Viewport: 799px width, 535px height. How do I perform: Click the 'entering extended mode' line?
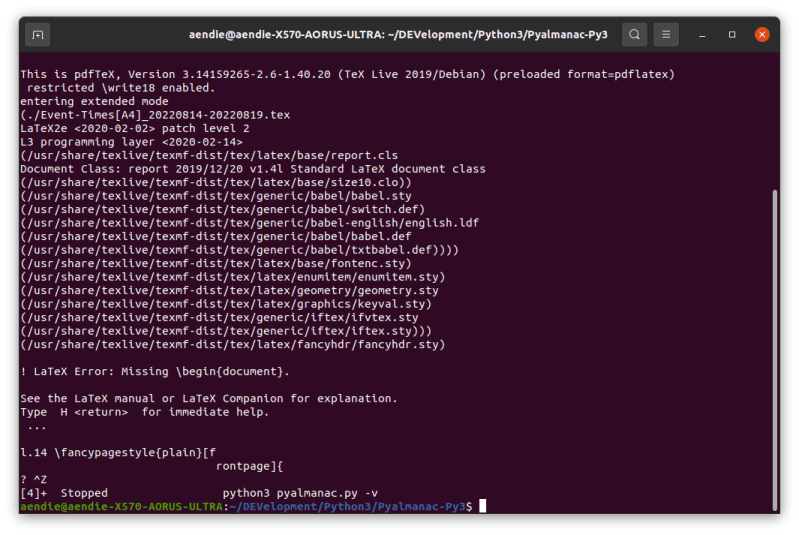[94, 101]
